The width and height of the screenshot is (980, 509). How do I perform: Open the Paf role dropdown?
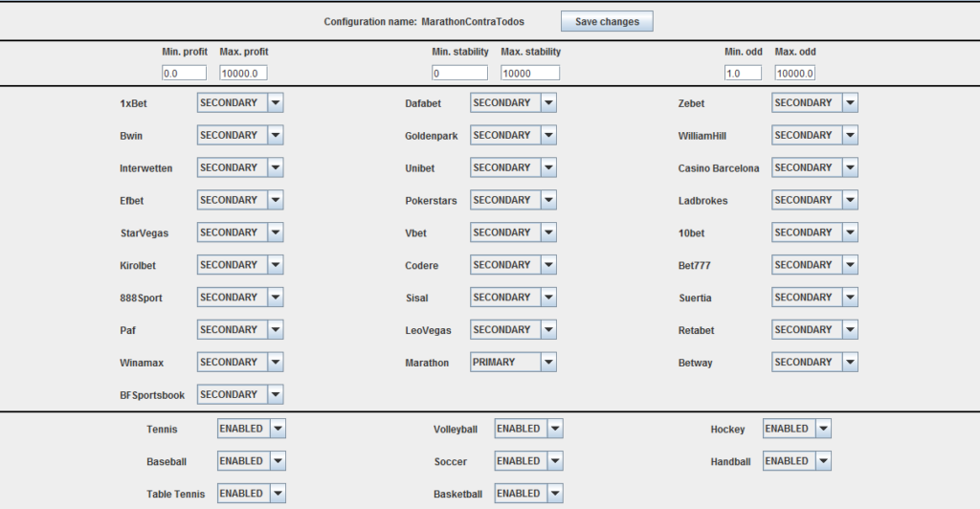pos(240,330)
